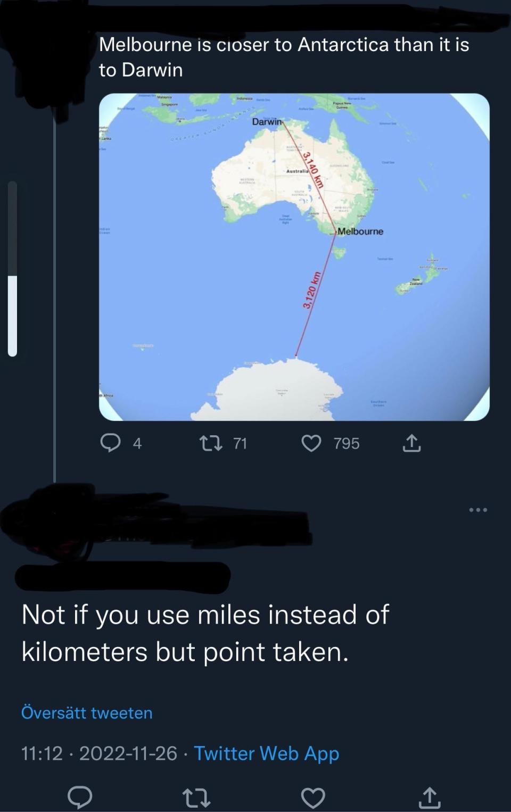Reply to the 'miles instead of kilometers' tweet
The height and width of the screenshot is (812, 511).
click(80, 797)
